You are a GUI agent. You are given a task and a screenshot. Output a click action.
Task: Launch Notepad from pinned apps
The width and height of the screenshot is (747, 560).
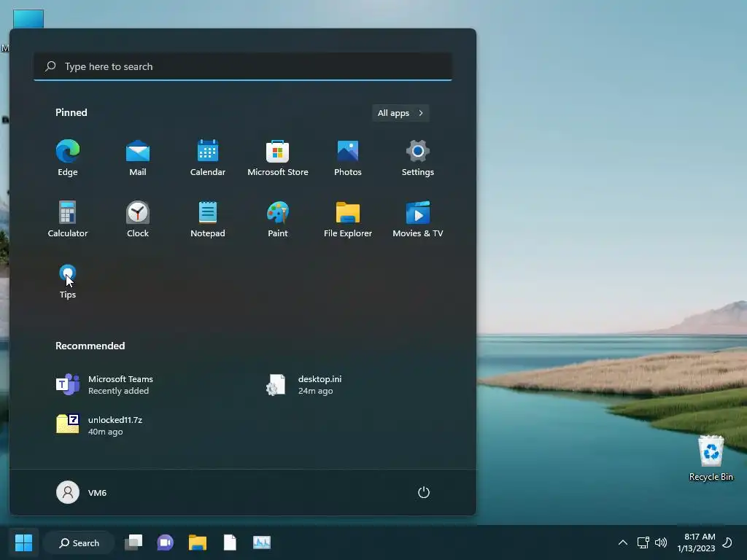coord(208,219)
